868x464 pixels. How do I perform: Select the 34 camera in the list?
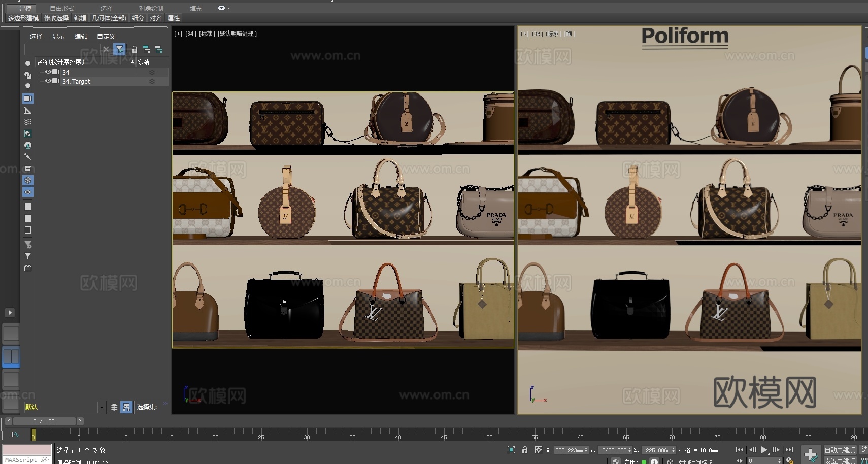point(66,72)
